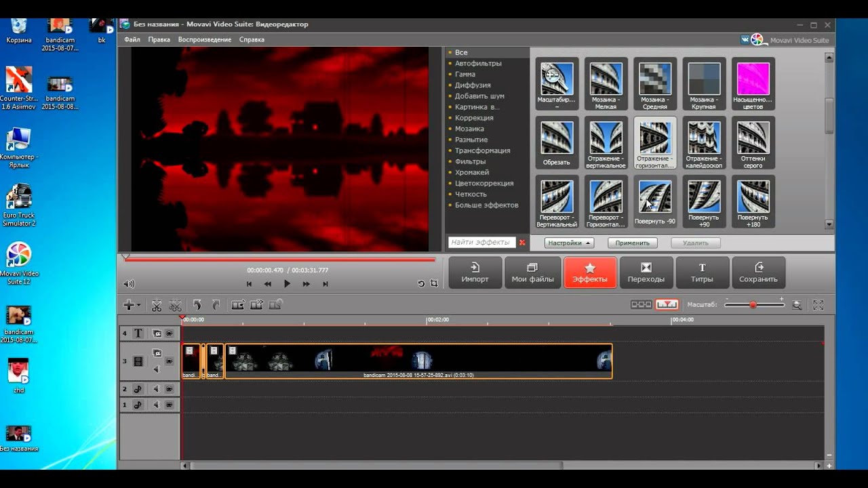Click the fit timeline zoom magnifier icon
Viewport: 868px width, 488px height.
pos(797,305)
